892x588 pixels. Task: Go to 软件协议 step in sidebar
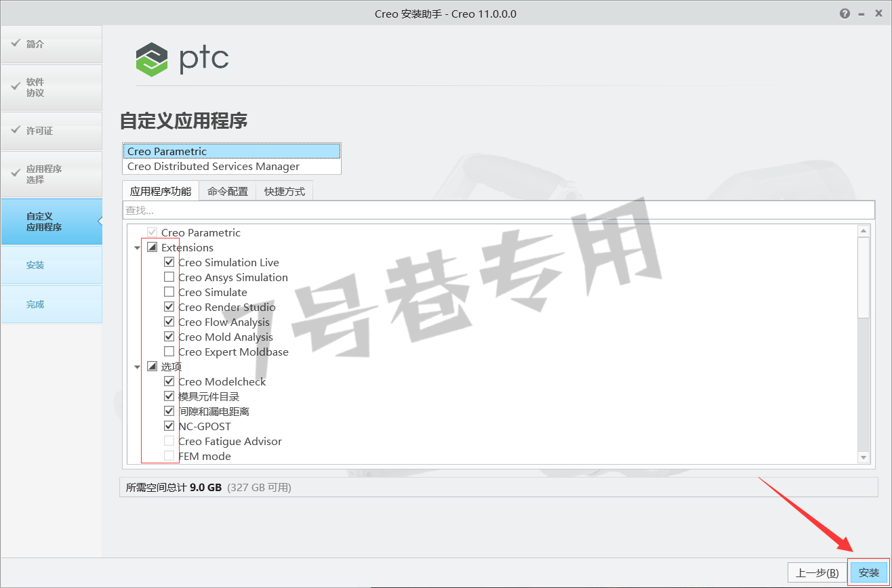pyautogui.click(x=52, y=87)
